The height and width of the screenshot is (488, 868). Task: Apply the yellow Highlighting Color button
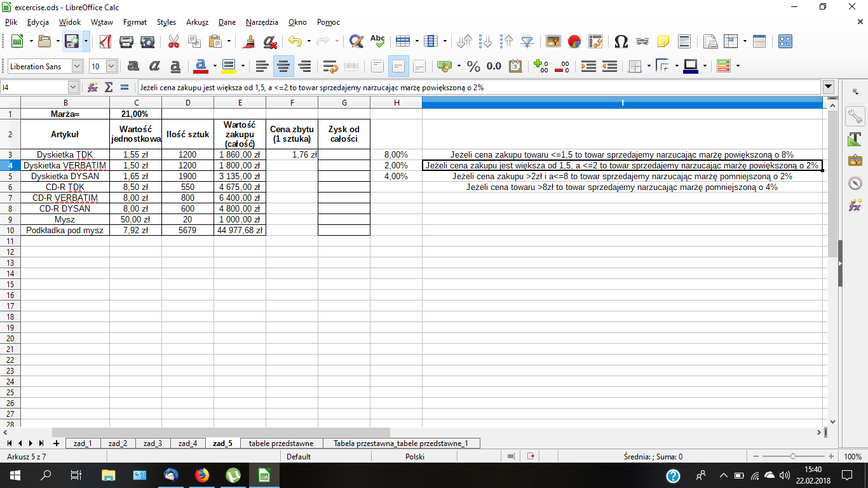[229, 66]
